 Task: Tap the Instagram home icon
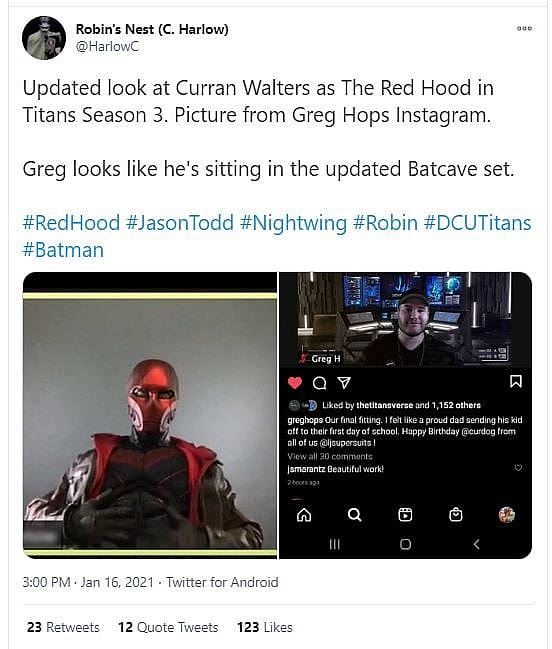coord(304,515)
